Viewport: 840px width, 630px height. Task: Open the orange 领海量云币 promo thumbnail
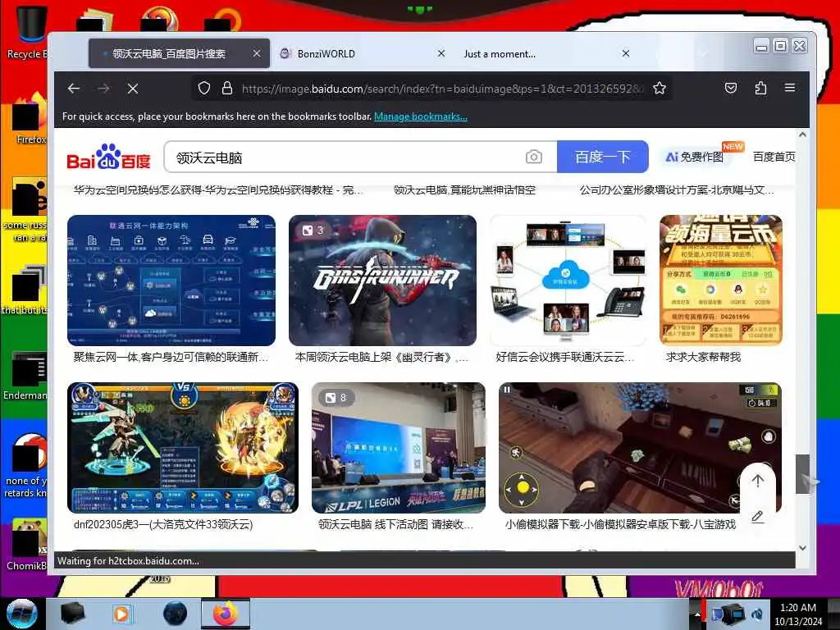tap(721, 281)
